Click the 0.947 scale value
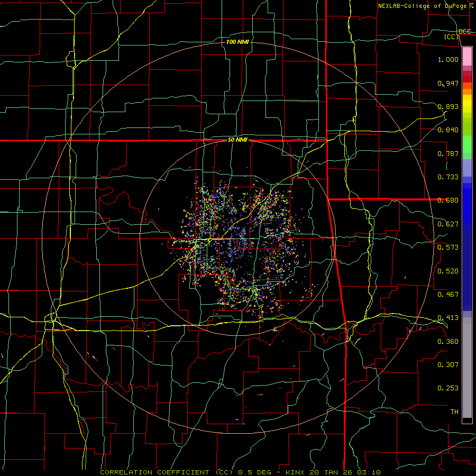The image size is (476, 476). (448, 83)
